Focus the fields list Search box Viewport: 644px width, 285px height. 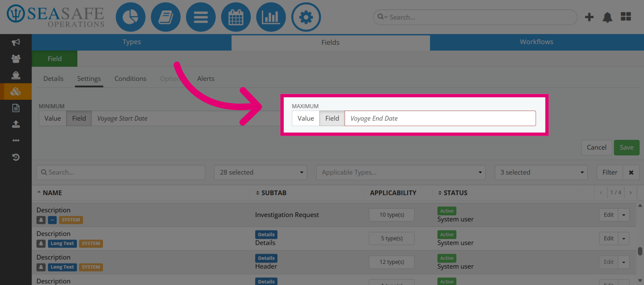121,172
